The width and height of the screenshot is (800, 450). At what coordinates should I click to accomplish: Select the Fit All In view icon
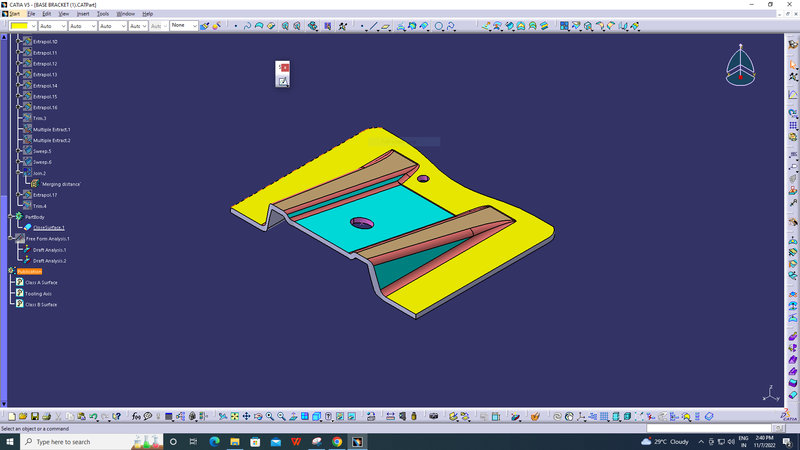pos(235,416)
